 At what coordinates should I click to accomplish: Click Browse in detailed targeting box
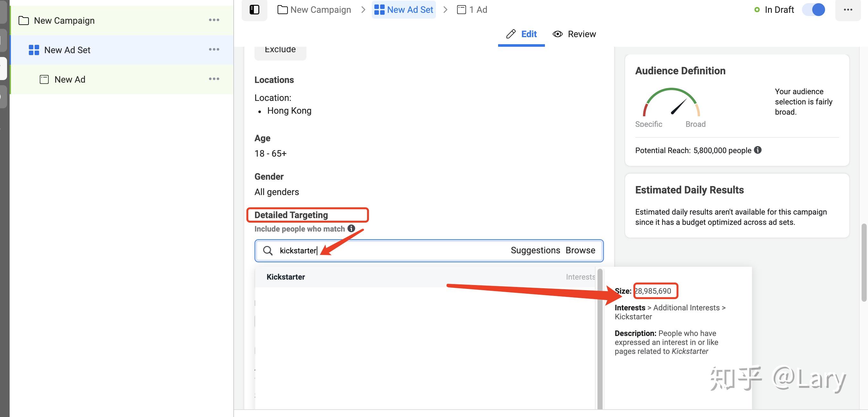(x=580, y=250)
